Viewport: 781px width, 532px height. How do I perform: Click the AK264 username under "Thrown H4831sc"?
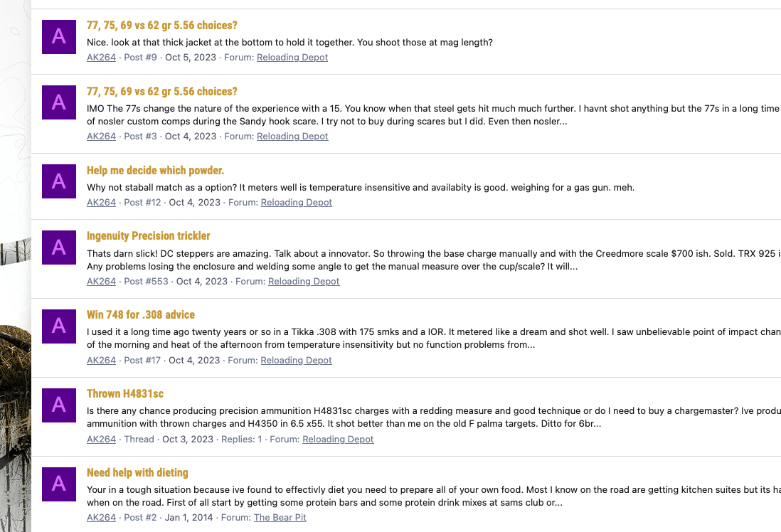tap(101, 439)
